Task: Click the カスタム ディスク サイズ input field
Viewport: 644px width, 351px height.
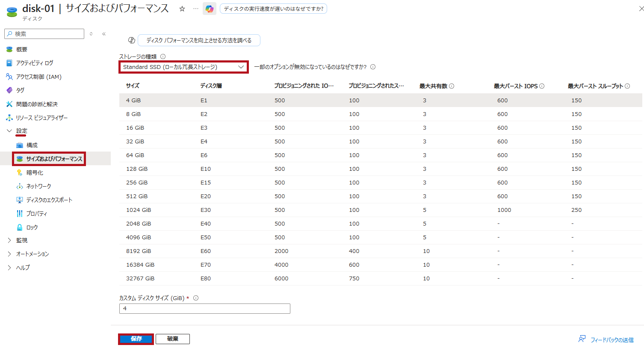Action: (204, 308)
